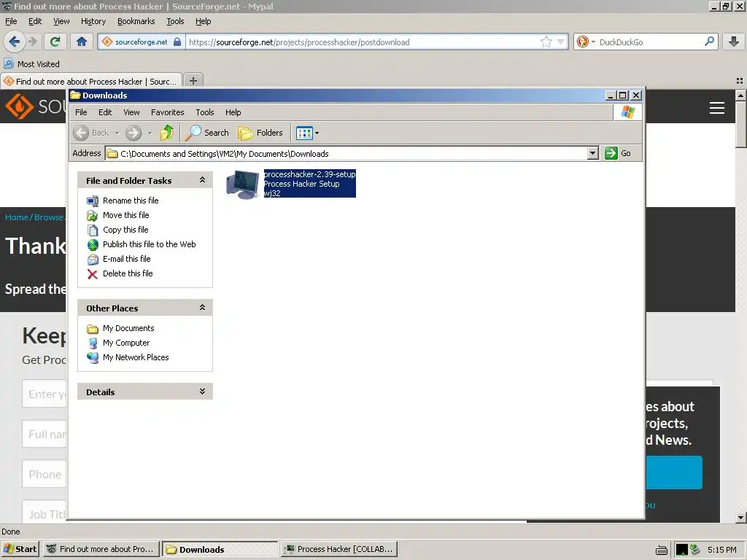
Task: Click the Go button
Action: [618, 153]
